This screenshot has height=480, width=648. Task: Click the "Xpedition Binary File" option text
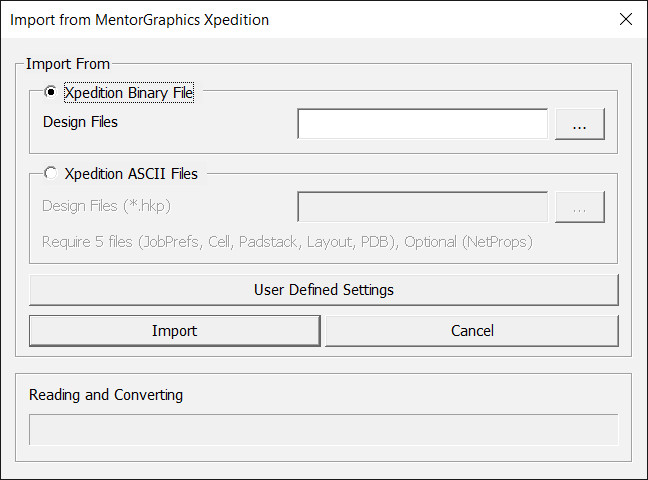tap(128, 93)
